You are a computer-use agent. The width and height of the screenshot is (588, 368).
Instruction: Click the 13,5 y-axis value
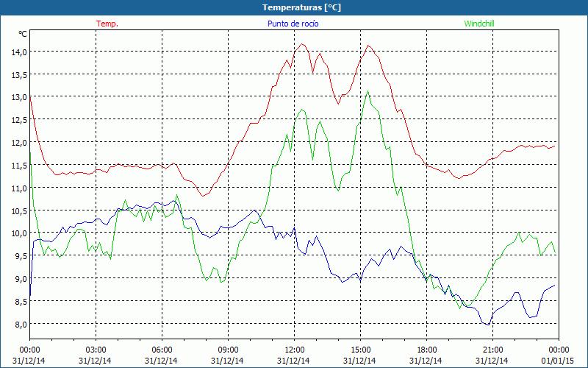19,74
